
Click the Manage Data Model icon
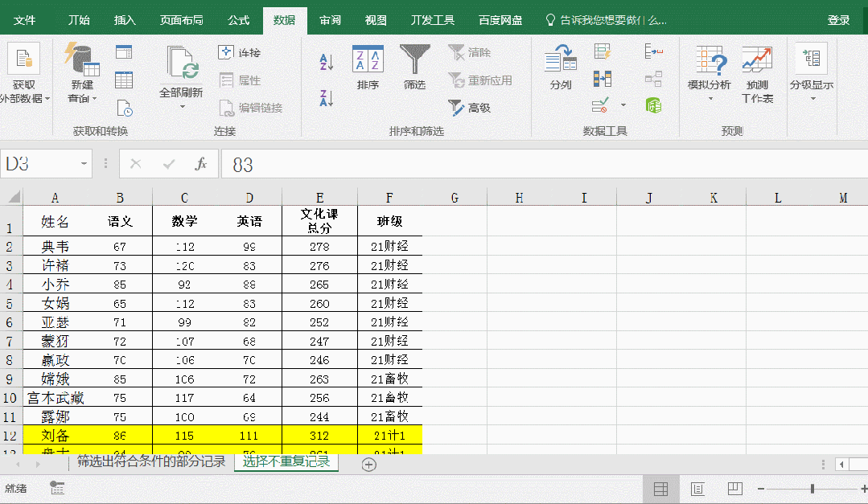[x=654, y=105]
